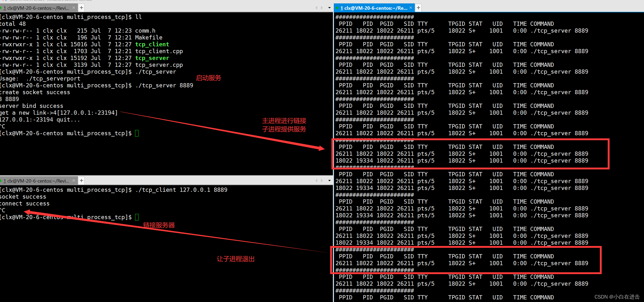Click the tcp_server.cpp file name
The image size is (644, 302).
159,65
